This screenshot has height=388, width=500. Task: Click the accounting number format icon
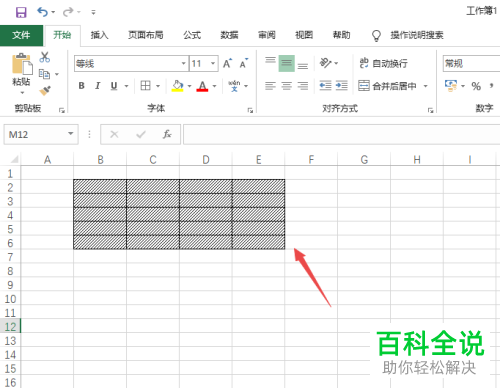pyautogui.click(x=451, y=86)
